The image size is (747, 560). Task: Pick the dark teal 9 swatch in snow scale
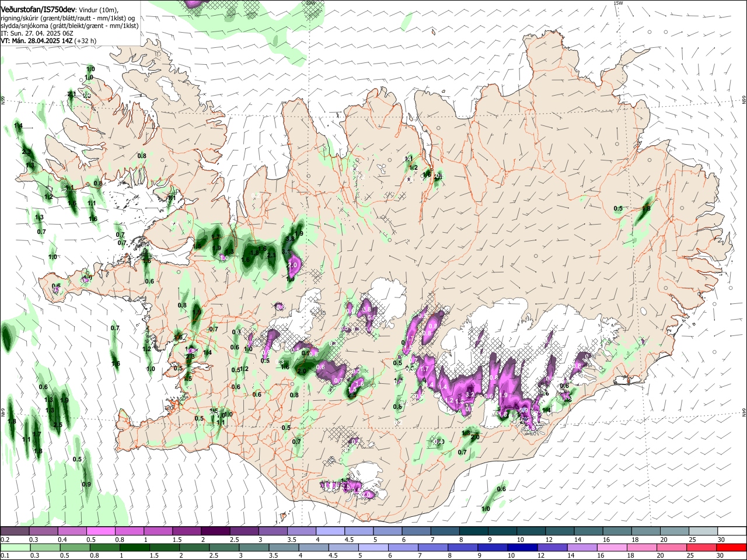[503, 531]
